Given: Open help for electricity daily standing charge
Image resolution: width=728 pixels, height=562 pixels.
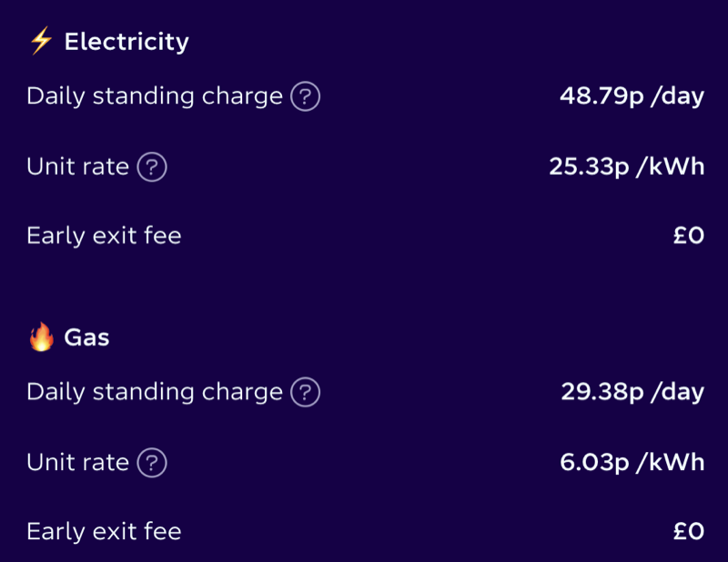Looking at the screenshot, I should click(305, 96).
